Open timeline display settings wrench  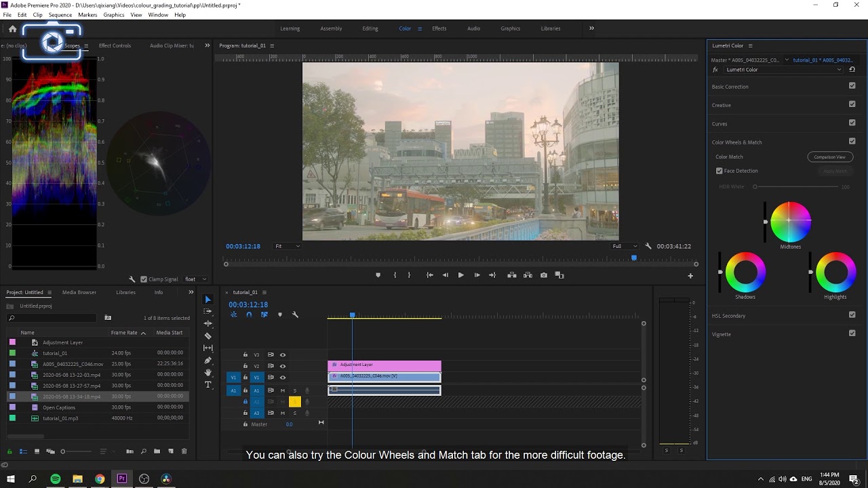point(295,314)
